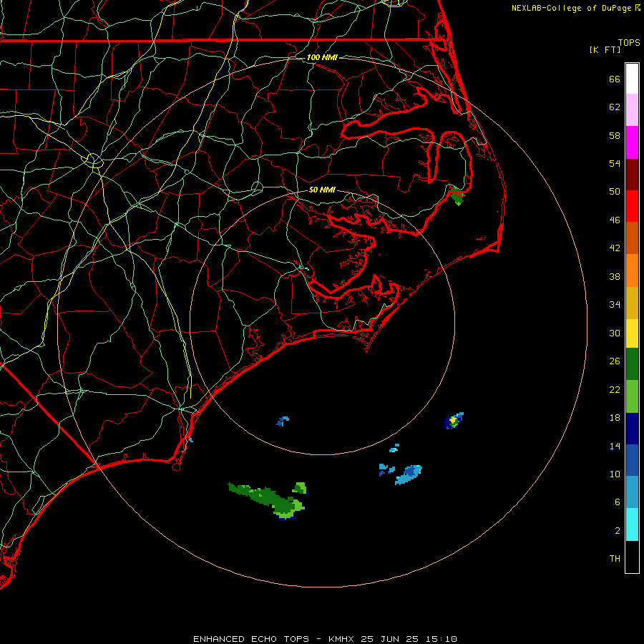Click the gold 38 kft legend swatch
This screenshot has height=644, width=644.
tap(632, 303)
